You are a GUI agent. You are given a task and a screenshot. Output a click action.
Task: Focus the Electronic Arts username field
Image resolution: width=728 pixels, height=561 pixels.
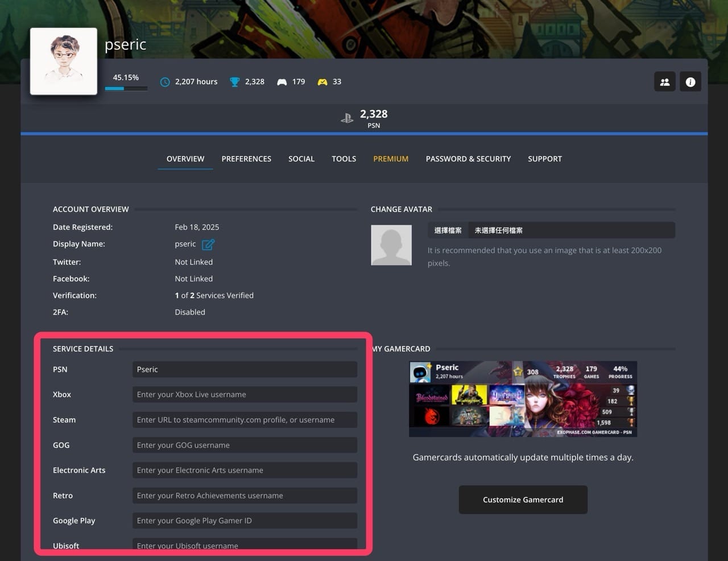point(245,470)
